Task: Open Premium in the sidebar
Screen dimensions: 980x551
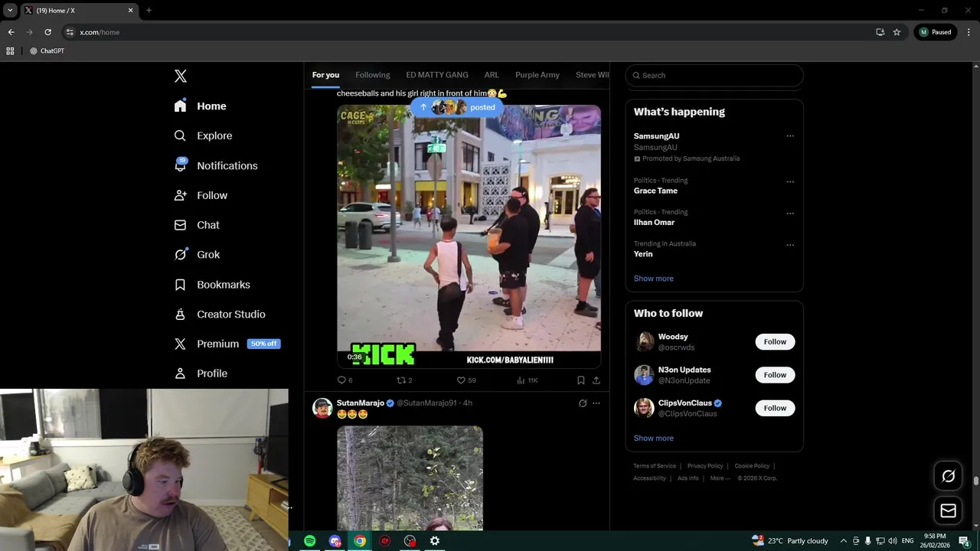Action: click(227, 344)
